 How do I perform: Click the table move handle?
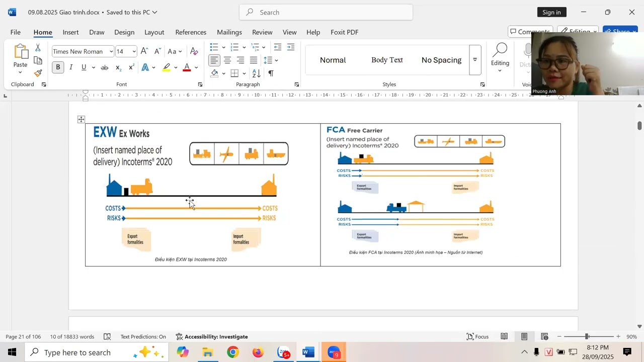coord(81,119)
